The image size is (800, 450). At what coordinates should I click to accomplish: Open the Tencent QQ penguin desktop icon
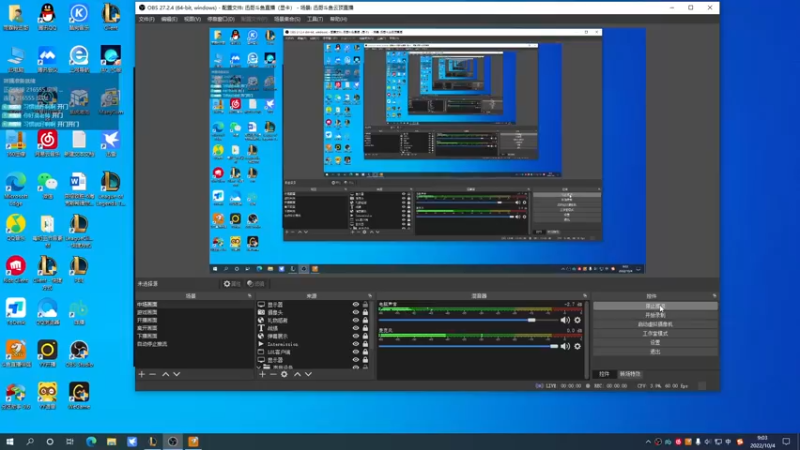47,17
